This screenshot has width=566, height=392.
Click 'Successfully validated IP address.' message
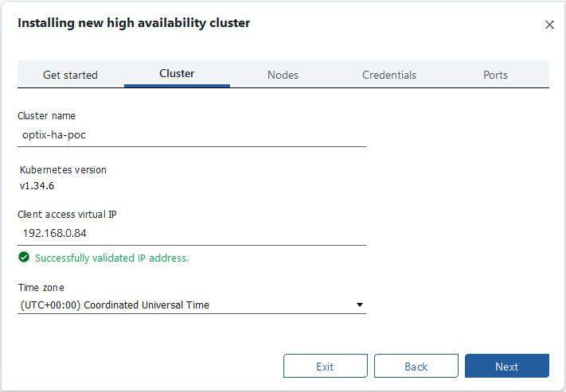[x=112, y=258]
